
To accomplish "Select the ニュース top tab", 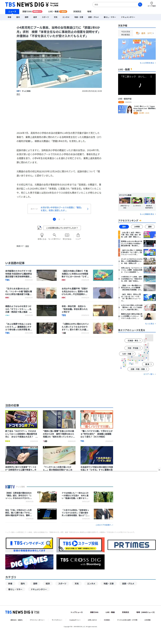I will 12,12.
